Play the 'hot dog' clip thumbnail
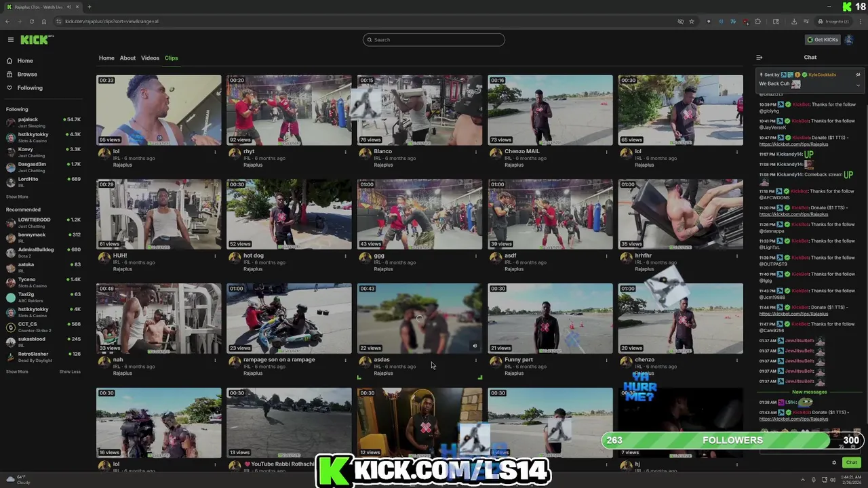868x488 pixels. [289, 214]
